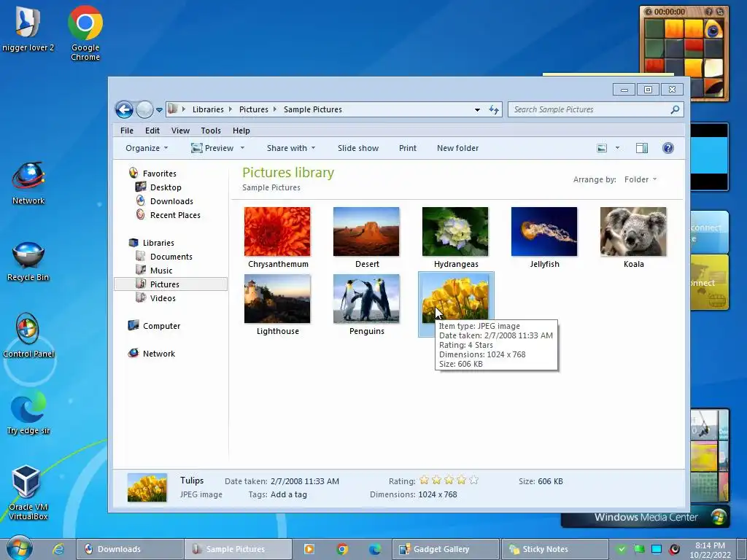Open the Edit menu
This screenshot has height=560, width=747.
pyautogui.click(x=152, y=131)
